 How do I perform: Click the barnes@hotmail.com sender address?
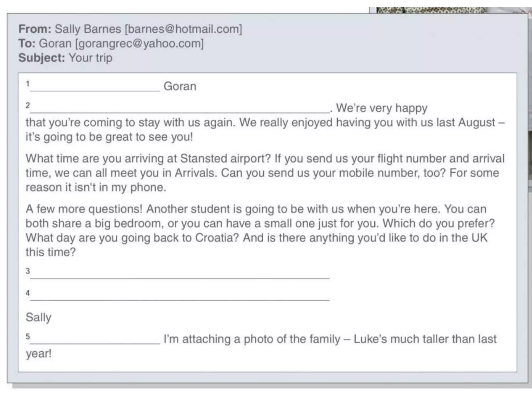[x=183, y=29]
